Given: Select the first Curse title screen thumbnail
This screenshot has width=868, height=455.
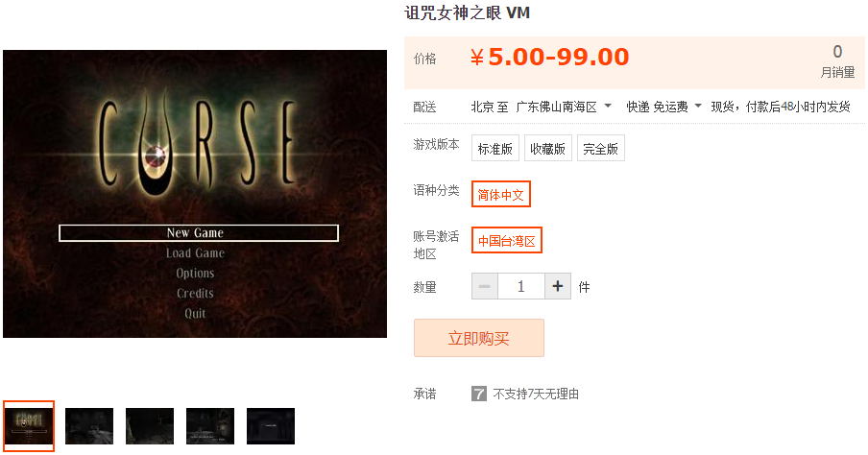Looking at the screenshot, I should (x=29, y=425).
